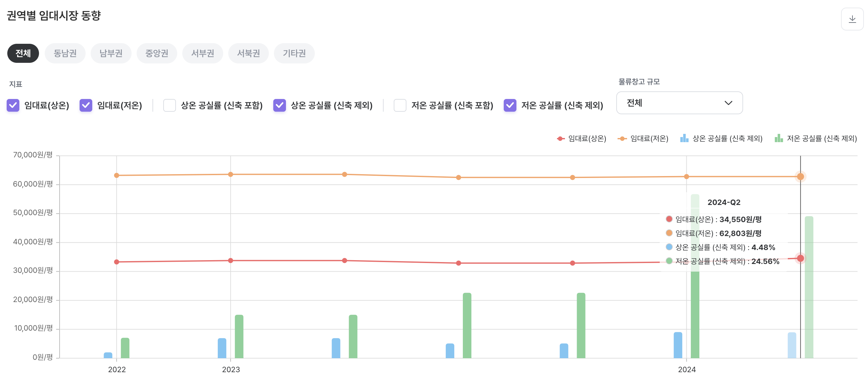Viewport: 868px width, 382px height.
Task: Select the 서북권 region tab
Action: tap(248, 53)
